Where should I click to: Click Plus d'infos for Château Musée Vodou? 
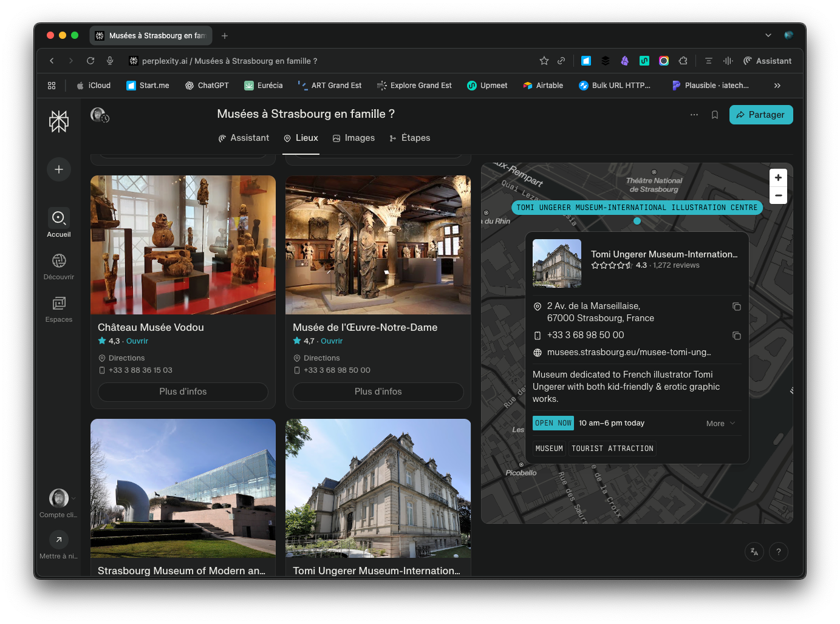pyautogui.click(x=183, y=392)
